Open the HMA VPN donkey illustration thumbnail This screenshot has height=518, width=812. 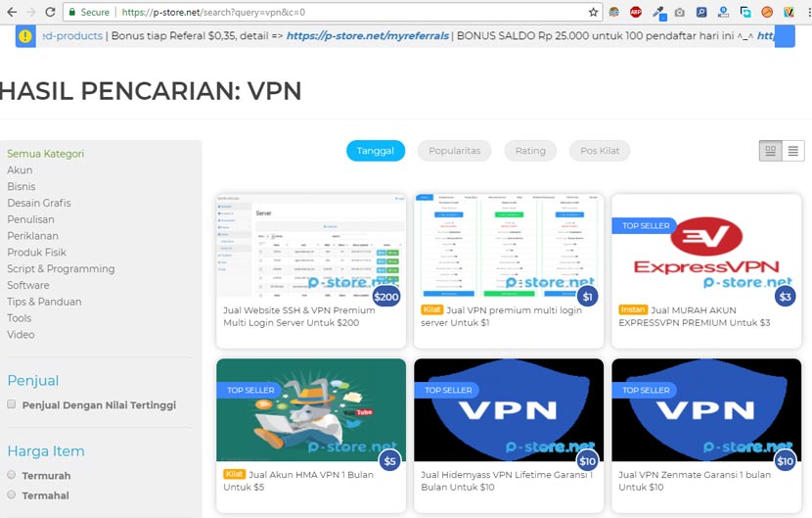pyautogui.click(x=311, y=410)
